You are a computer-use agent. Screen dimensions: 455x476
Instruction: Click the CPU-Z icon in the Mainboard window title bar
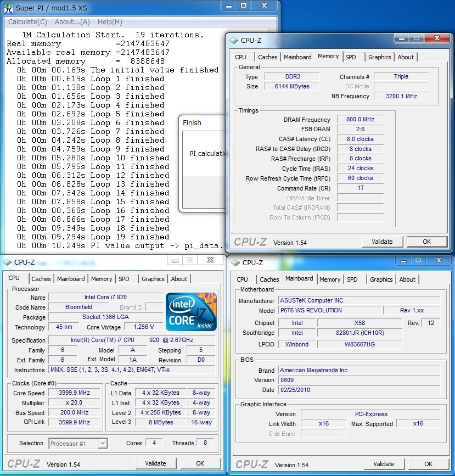click(x=235, y=262)
